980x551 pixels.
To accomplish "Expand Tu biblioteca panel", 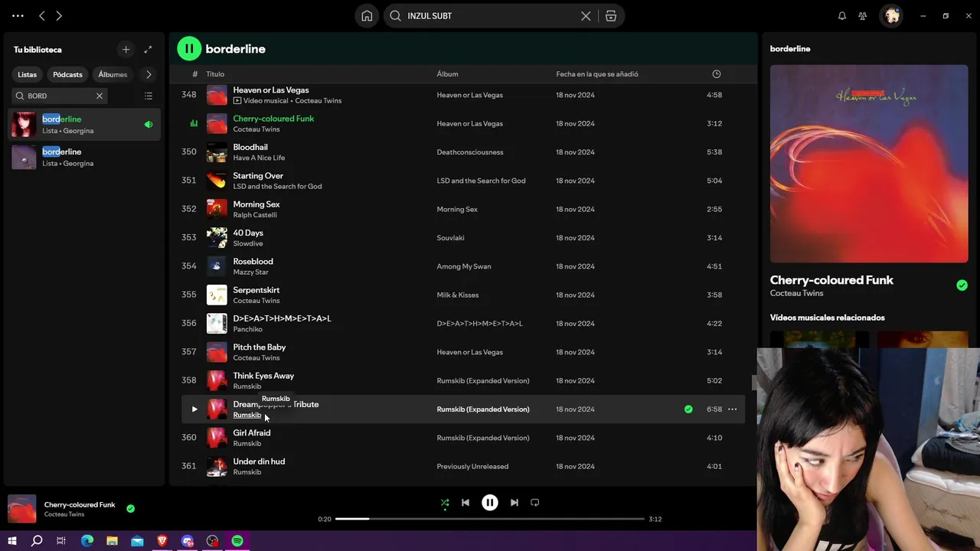I will click(148, 49).
